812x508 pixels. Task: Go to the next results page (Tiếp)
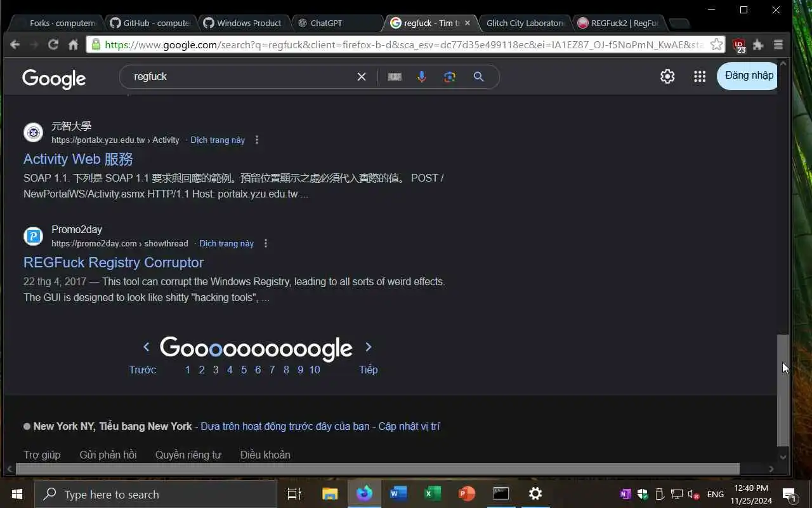coord(369,370)
